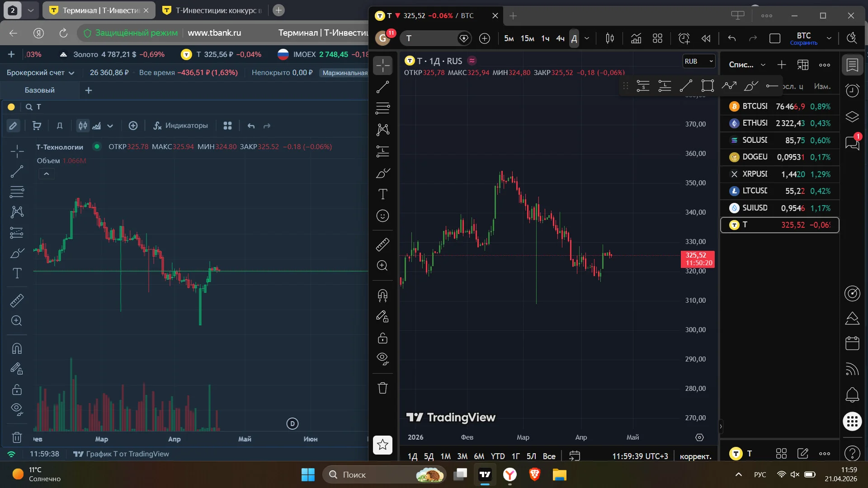This screenshot has height=488, width=868.
Task: Click the Все range button at chart bottom
Action: [x=549, y=456]
